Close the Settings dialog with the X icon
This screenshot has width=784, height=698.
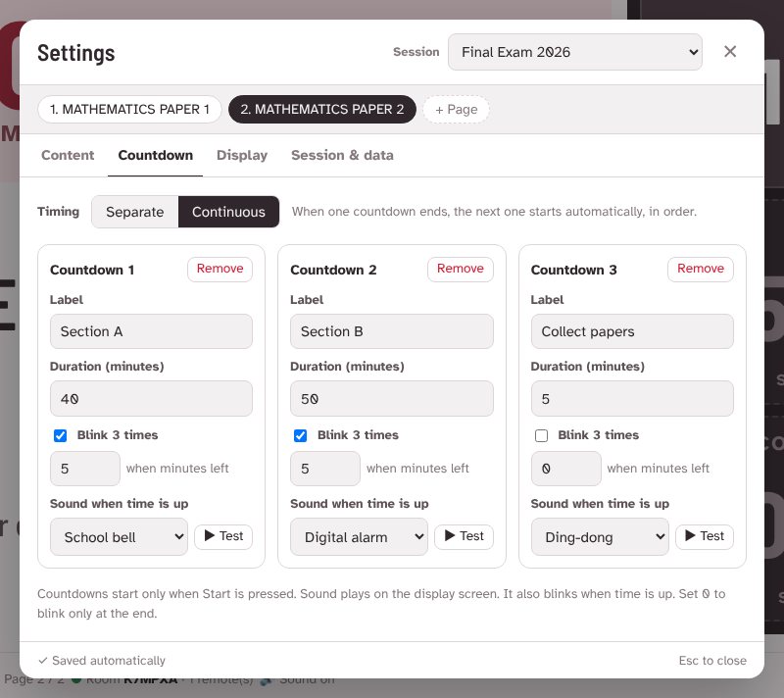[x=729, y=52]
